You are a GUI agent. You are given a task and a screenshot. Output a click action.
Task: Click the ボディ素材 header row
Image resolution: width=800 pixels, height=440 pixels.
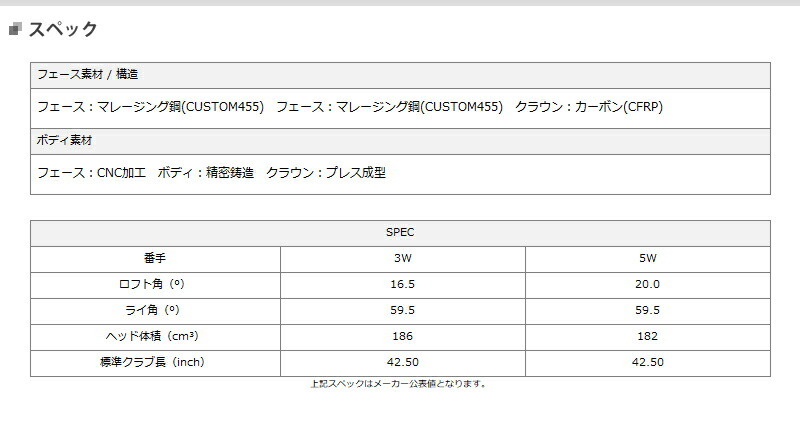[401, 141]
